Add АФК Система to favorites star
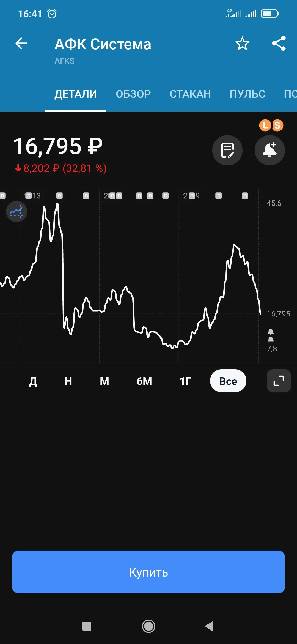This screenshot has height=644, width=297. click(x=242, y=43)
